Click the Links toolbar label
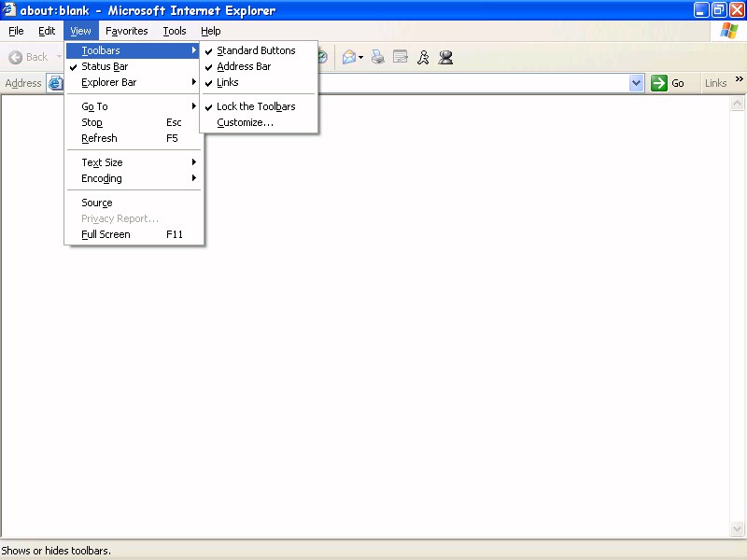Image resolution: width=747 pixels, height=560 pixels. [x=715, y=83]
